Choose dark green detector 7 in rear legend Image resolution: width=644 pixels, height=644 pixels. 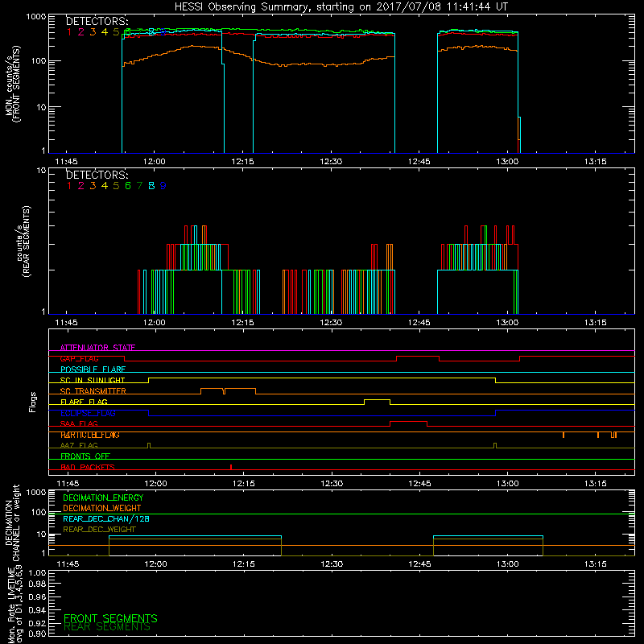tap(139, 186)
